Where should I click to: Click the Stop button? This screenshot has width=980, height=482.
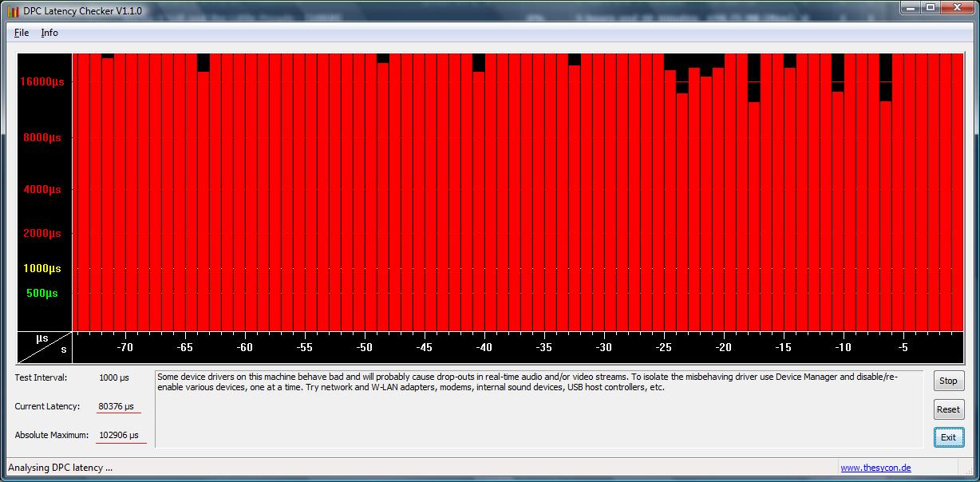point(948,381)
